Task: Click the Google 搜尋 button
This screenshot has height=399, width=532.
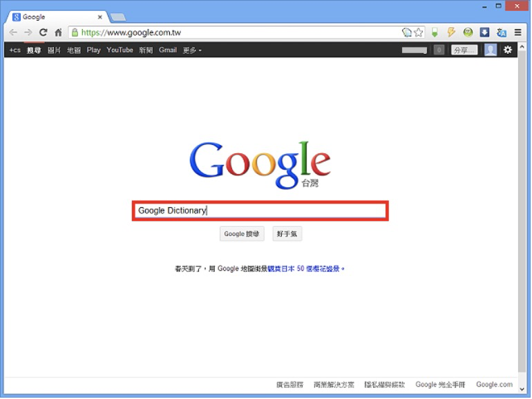Action: [242, 234]
